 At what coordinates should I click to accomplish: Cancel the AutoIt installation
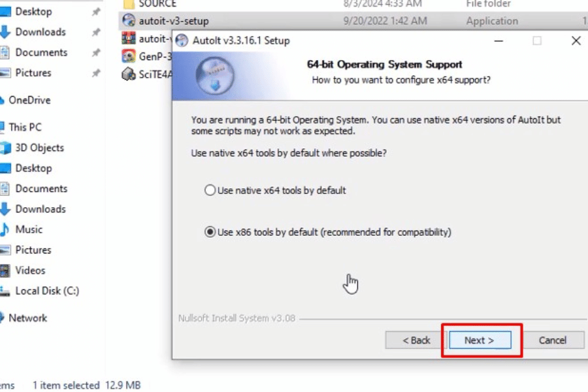point(552,340)
